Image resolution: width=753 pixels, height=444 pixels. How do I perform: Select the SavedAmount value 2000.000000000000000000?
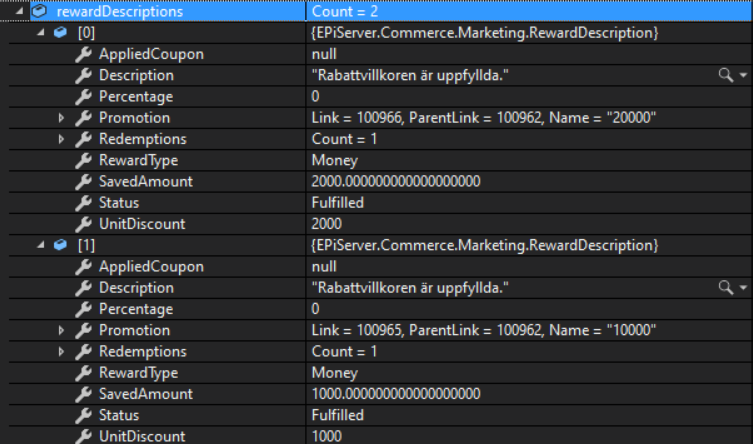pyautogui.click(x=396, y=181)
